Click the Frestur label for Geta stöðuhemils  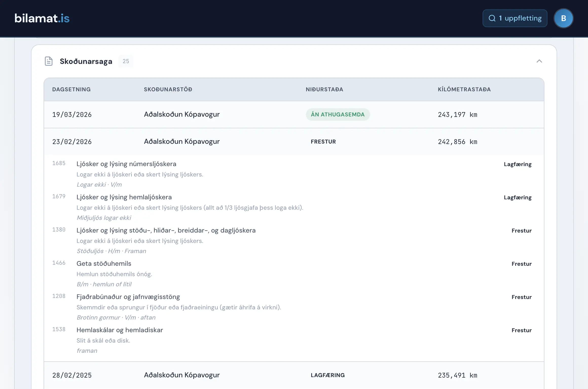click(x=521, y=264)
